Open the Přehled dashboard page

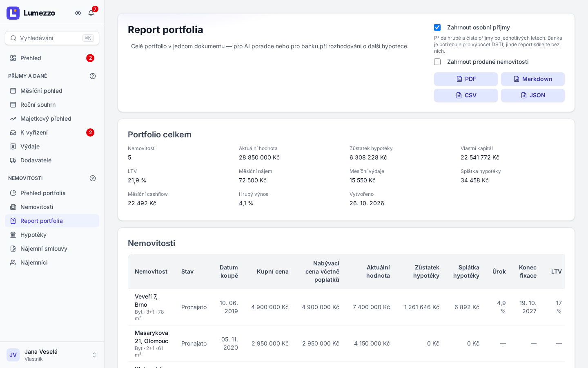click(52, 58)
